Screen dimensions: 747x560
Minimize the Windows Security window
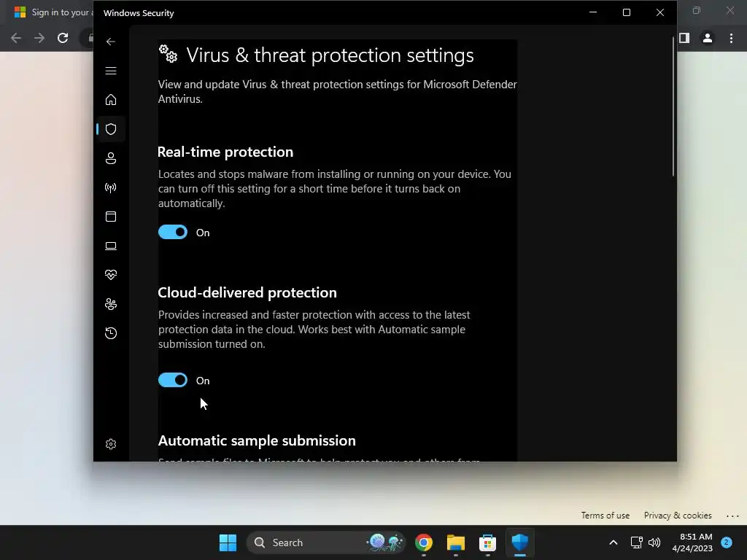click(593, 12)
